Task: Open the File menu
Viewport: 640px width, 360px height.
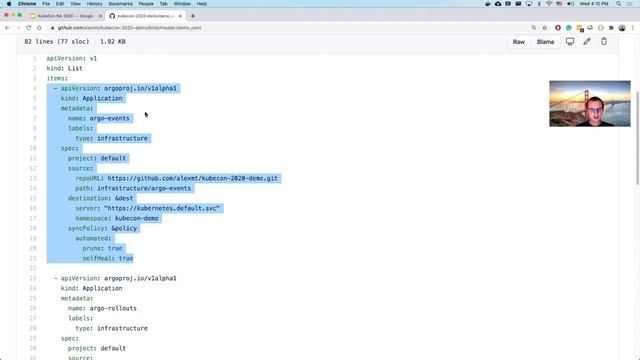Action: tap(46, 4)
